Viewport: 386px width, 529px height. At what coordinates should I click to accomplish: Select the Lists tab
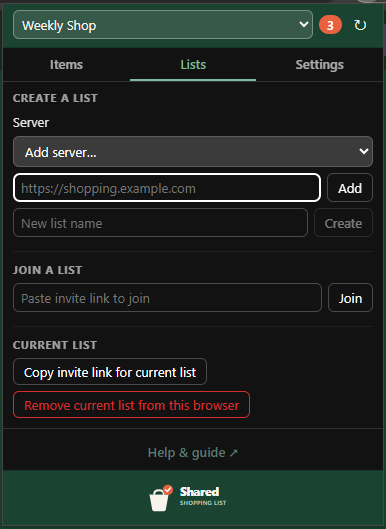pos(193,64)
